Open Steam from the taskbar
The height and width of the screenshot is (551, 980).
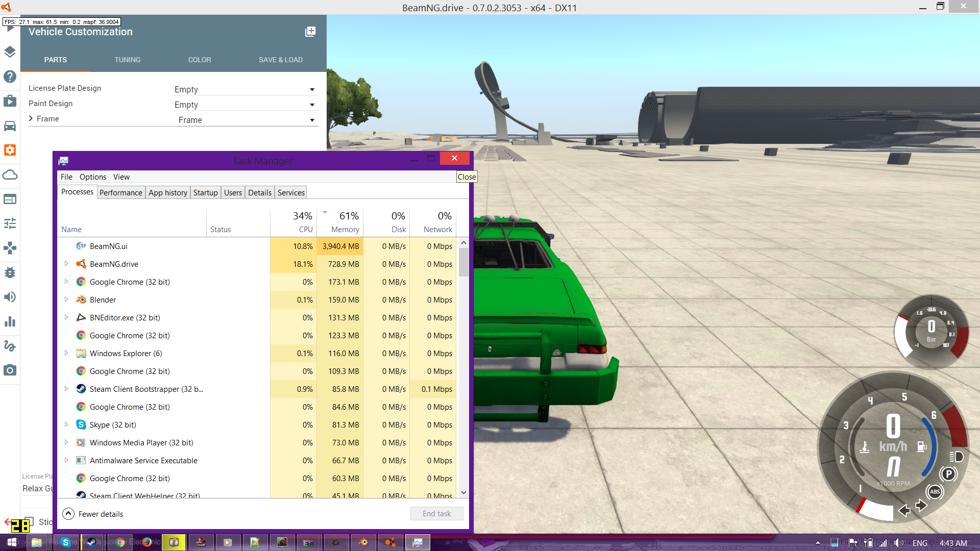91,542
